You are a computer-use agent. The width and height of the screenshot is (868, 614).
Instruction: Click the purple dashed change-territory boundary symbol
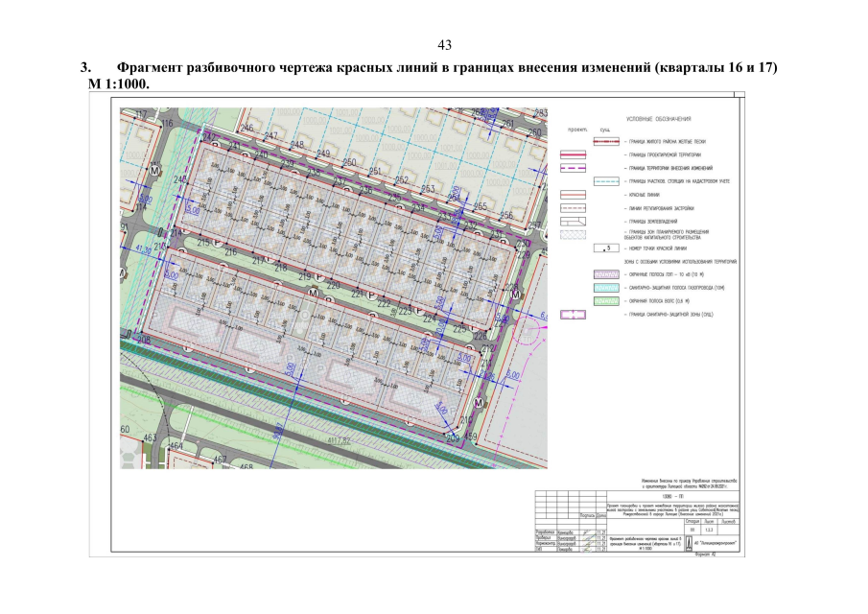point(573,168)
